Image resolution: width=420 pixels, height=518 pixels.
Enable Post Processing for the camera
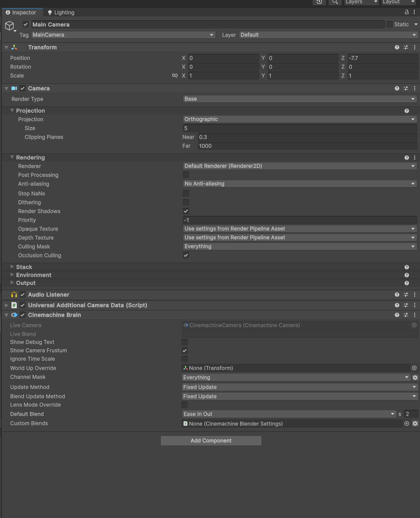click(185, 175)
